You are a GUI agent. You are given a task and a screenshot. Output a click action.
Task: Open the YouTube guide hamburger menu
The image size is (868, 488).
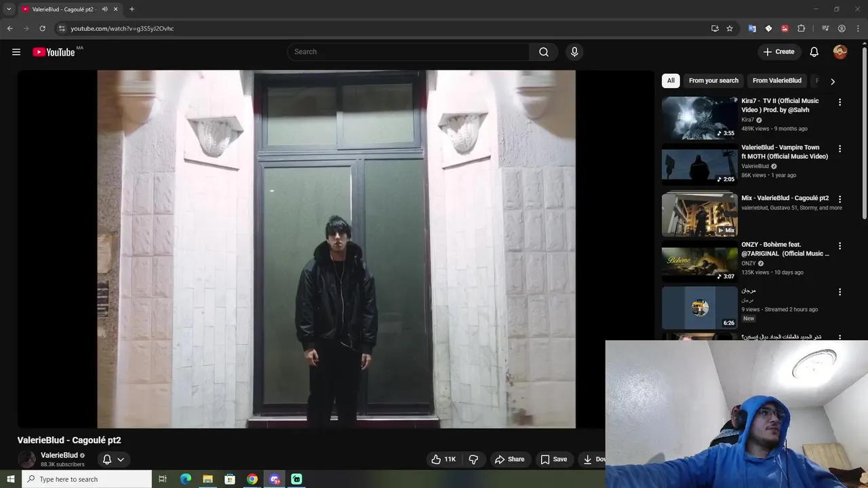pyautogui.click(x=16, y=52)
